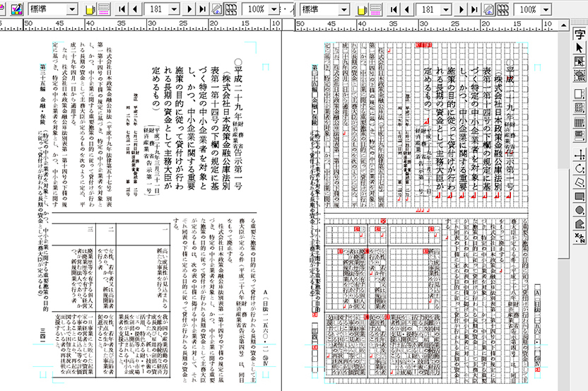
Task: Go to first page in left pane
Action: click(122, 9)
